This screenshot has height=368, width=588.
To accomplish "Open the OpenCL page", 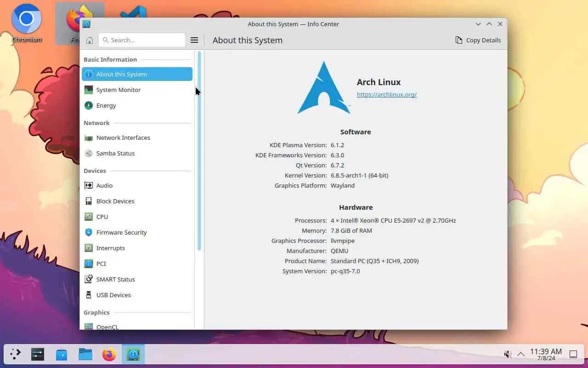I will pos(137,326).
